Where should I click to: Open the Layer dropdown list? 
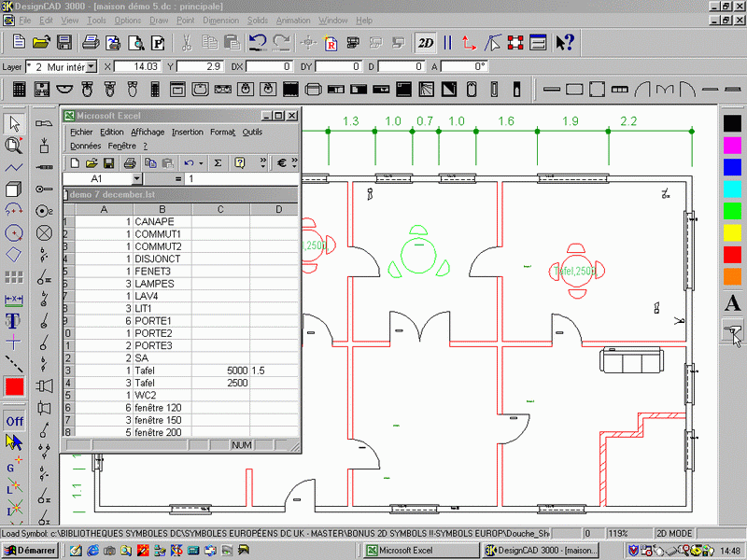click(92, 66)
